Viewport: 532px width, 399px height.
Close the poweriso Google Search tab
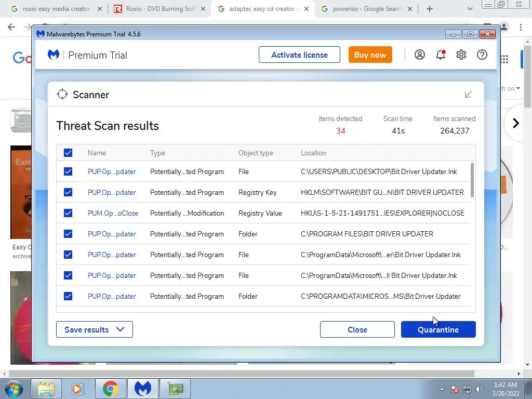pos(410,9)
